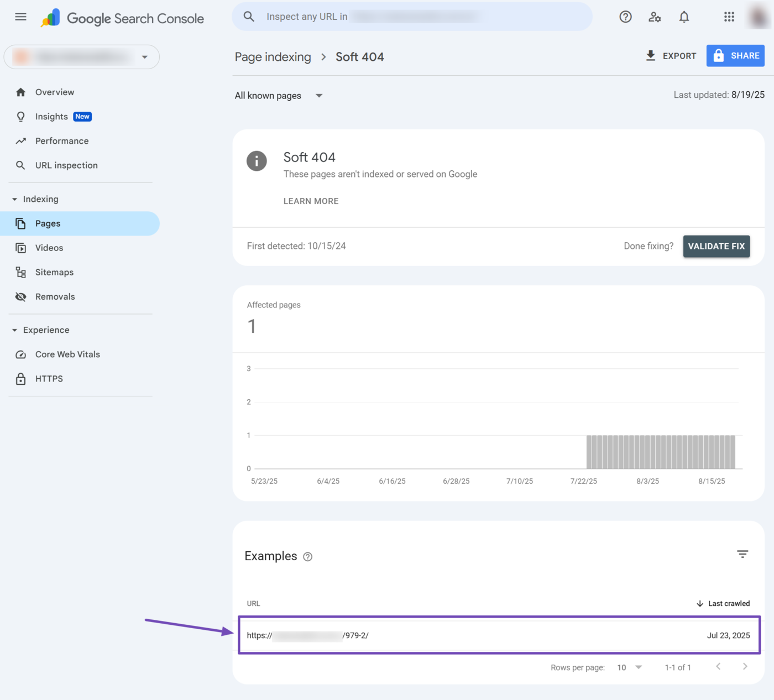Click the Validate Fix button

(x=717, y=246)
